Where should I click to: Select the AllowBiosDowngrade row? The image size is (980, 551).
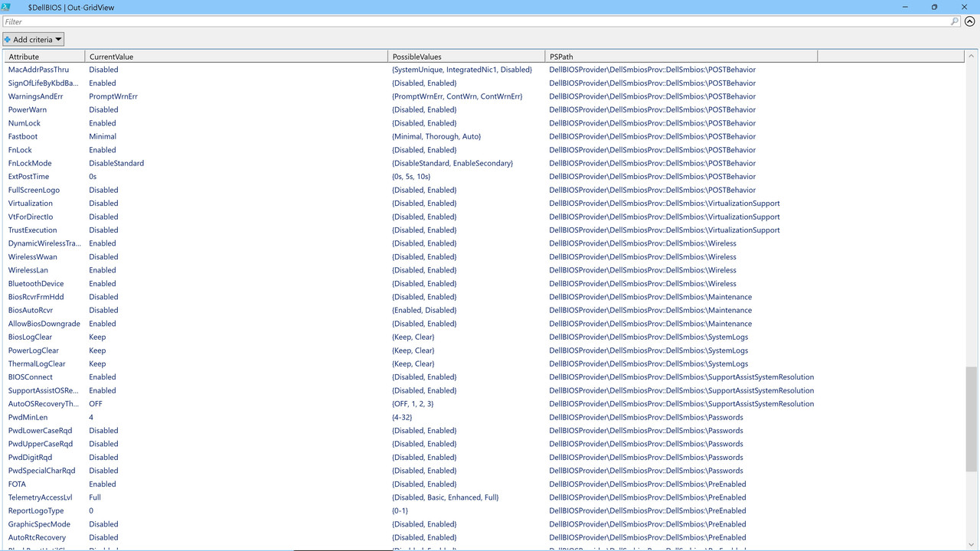(x=484, y=324)
